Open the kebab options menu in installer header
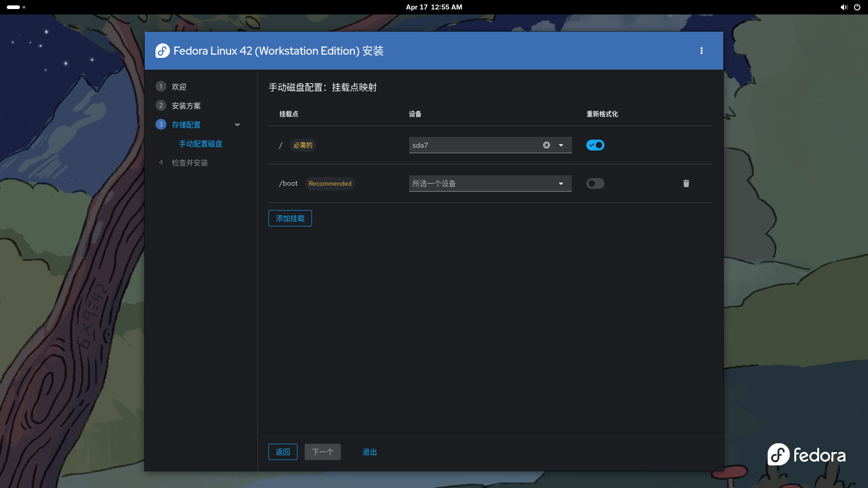The height and width of the screenshot is (488, 868). (701, 51)
